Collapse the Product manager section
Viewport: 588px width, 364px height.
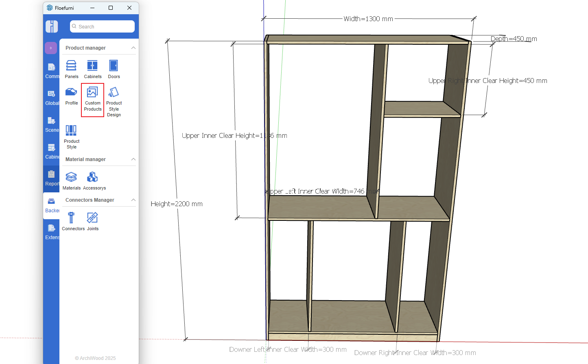coord(133,48)
